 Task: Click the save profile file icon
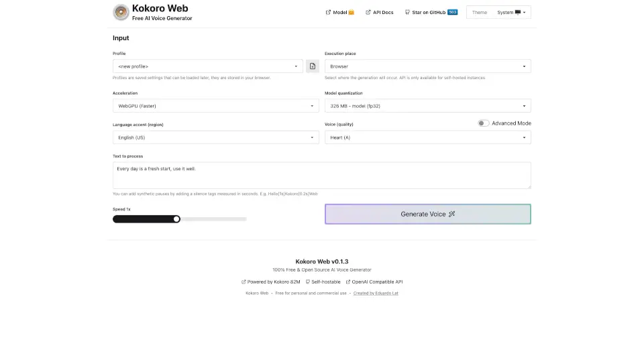(313, 66)
